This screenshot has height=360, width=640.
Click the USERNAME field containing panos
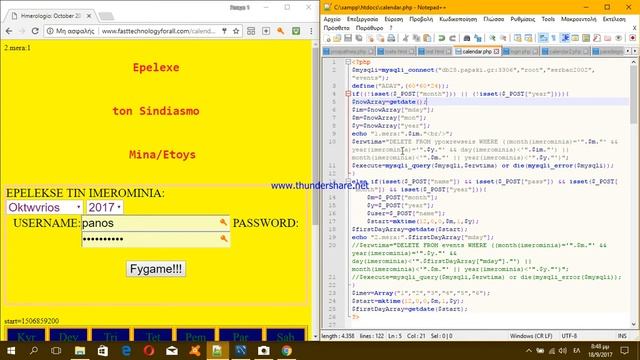pos(156,223)
